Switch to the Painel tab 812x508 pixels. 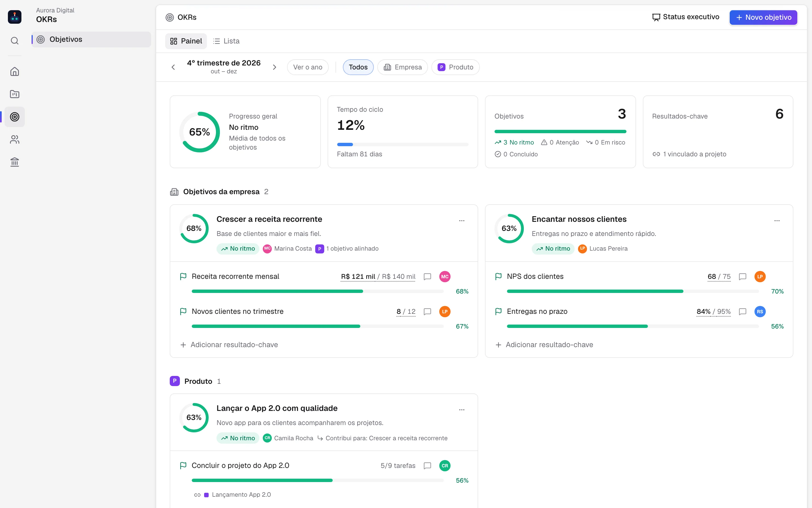(x=186, y=41)
